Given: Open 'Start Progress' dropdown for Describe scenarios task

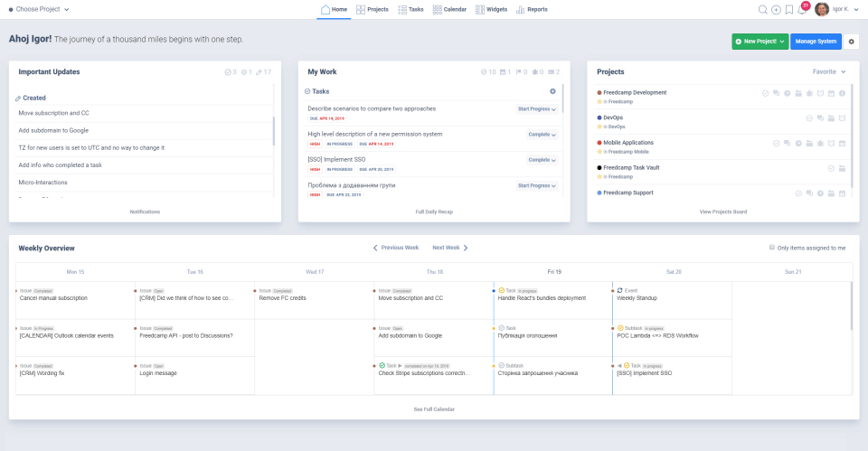Looking at the screenshot, I should tap(536, 109).
